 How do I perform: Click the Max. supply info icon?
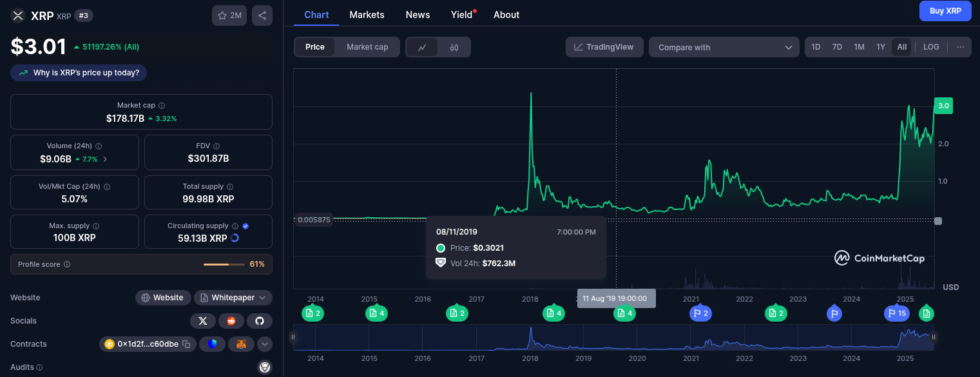[96, 226]
